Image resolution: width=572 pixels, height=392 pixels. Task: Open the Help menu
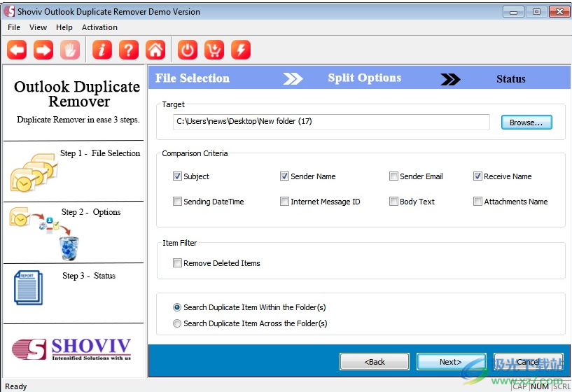[x=64, y=27]
